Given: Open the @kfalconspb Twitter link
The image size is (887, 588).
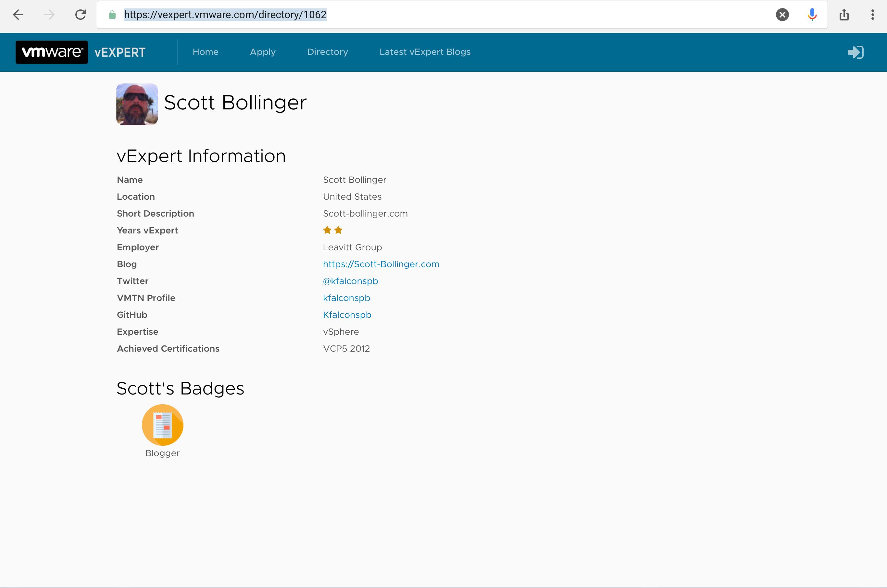Looking at the screenshot, I should click(x=351, y=281).
